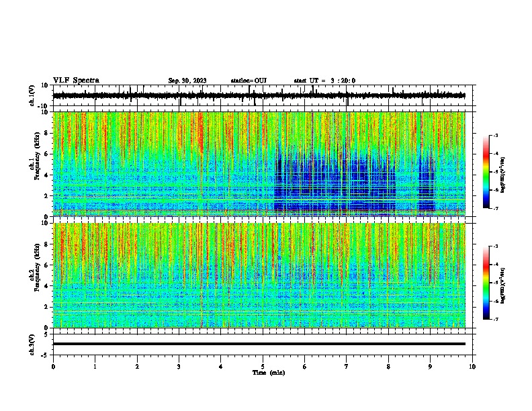Screen dimensions: 532x411
Task: Click the "station=OUI" header label
Action: (249, 81)
